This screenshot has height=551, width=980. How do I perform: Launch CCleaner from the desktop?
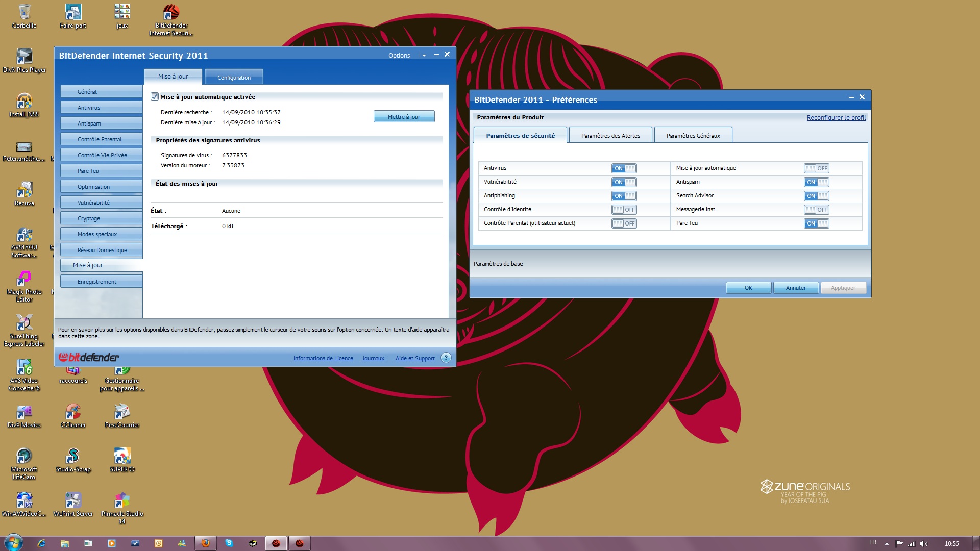pos(73,416)
